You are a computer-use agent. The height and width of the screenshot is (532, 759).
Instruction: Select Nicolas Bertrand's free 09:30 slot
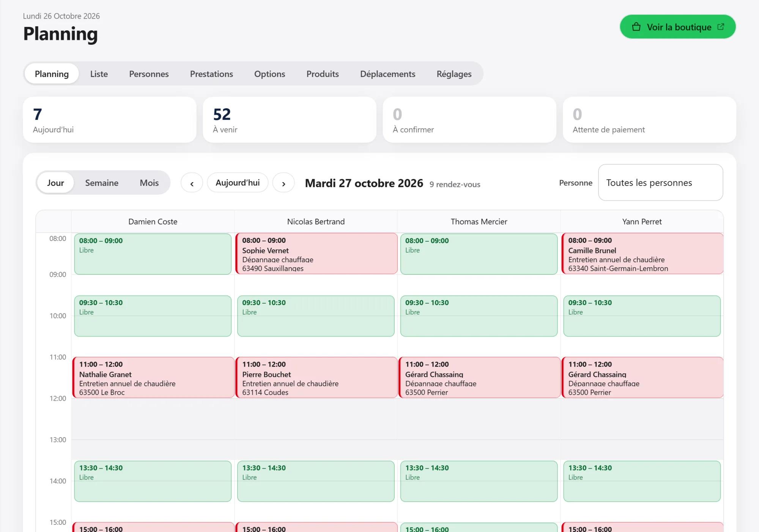(x=316, y=316)
